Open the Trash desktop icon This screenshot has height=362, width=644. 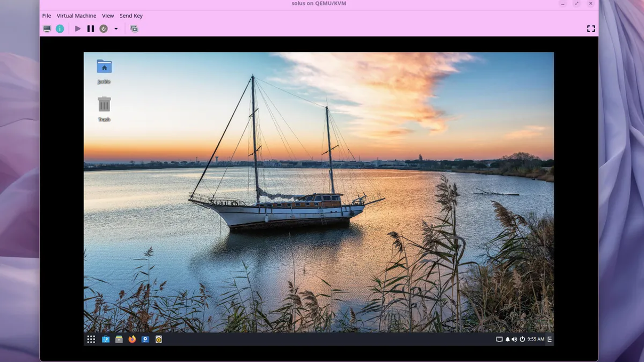pyautogui.click(x=104, y=105)
